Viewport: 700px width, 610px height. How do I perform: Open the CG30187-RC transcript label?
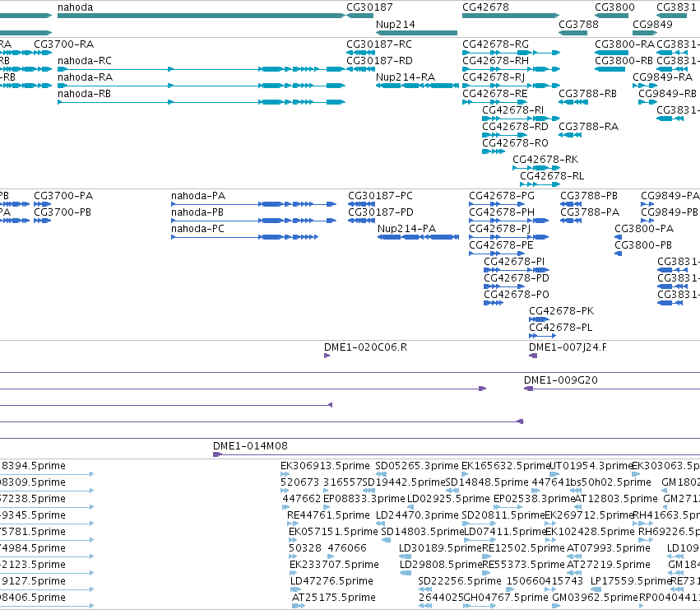(x=379, y=44)
